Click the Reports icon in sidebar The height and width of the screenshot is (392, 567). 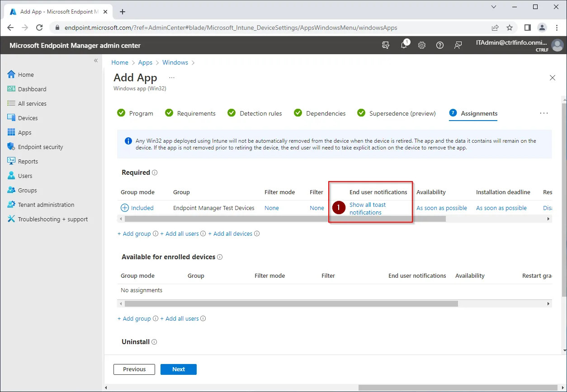(x=11, y=161)
